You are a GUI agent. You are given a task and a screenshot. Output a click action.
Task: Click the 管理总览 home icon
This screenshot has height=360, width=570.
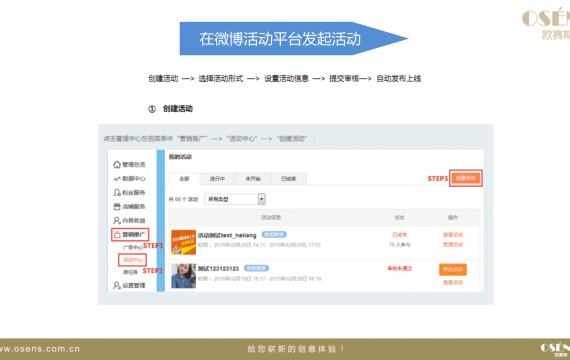point(117,165)
